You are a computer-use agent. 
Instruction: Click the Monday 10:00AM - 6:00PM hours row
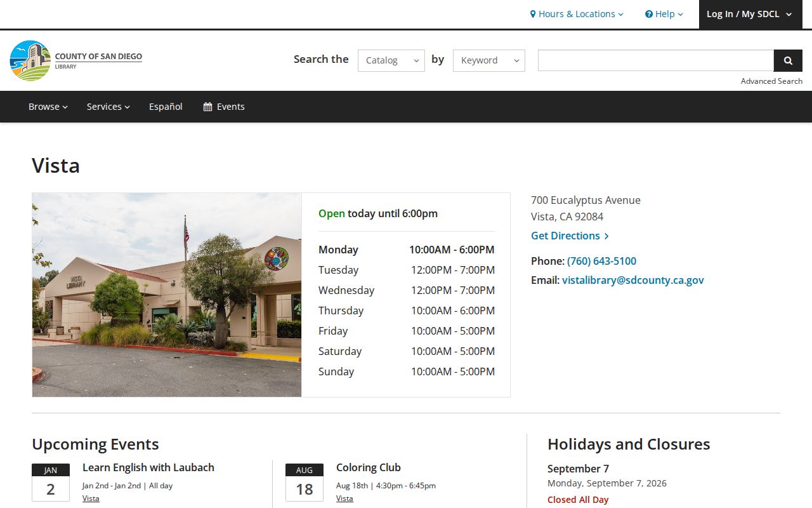pyautogui.click(x=407, y=250)
